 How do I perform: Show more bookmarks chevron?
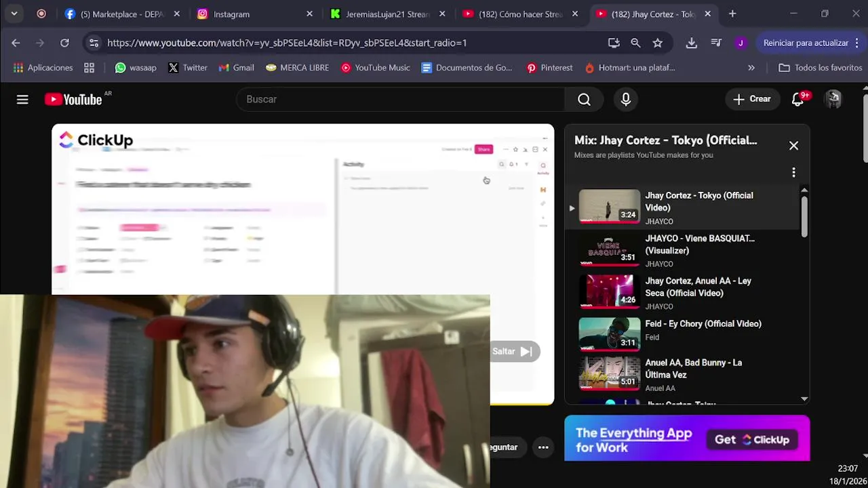(751, 68)
